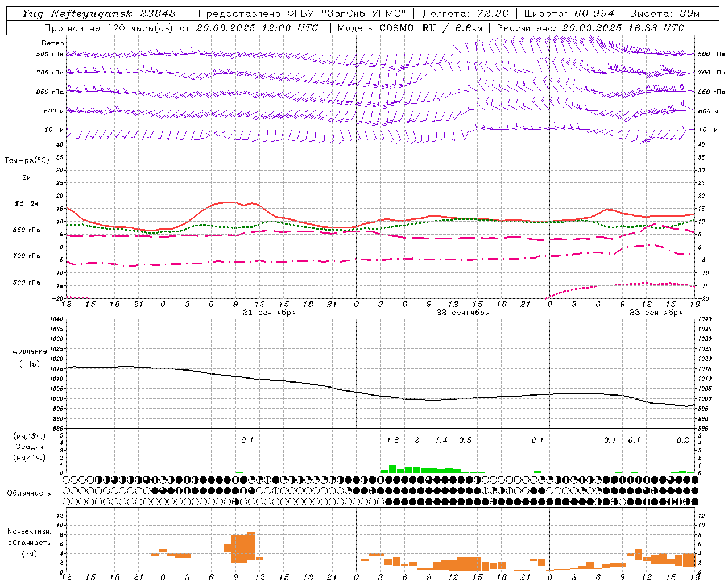The width and height of the screenshot is (728, 582).
Task: Click the Широта: 60.994 value
Action: [569, 14]
